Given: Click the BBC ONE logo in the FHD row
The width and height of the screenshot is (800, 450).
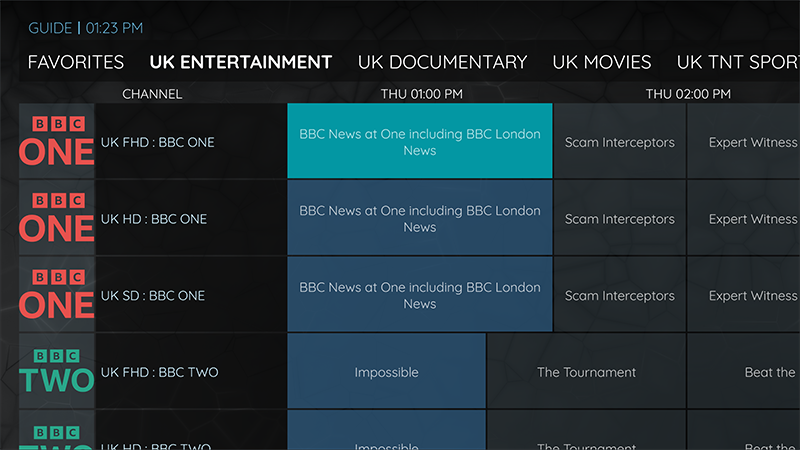Looking at the screenshot, I should [x=57, y=142].
